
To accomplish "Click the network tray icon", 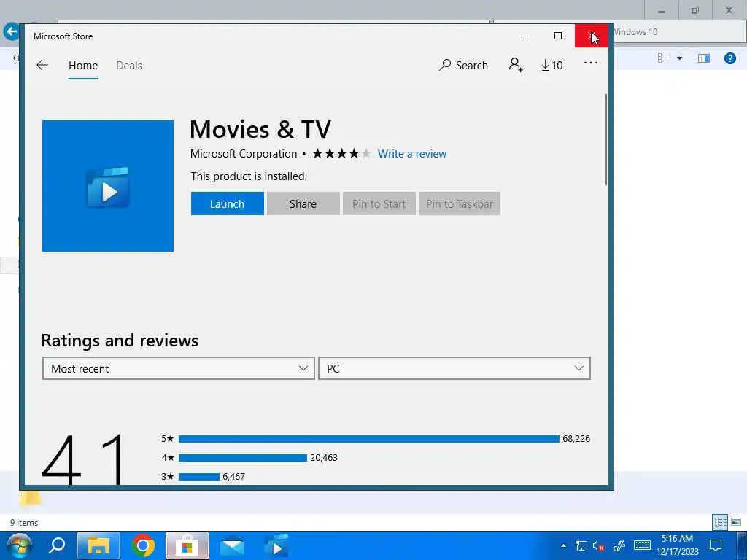I will 581,545.
